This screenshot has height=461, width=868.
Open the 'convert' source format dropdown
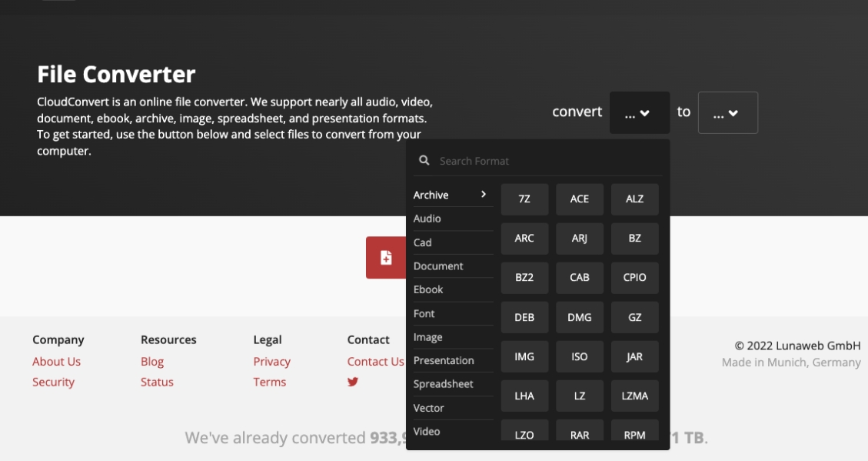(640, 112)
